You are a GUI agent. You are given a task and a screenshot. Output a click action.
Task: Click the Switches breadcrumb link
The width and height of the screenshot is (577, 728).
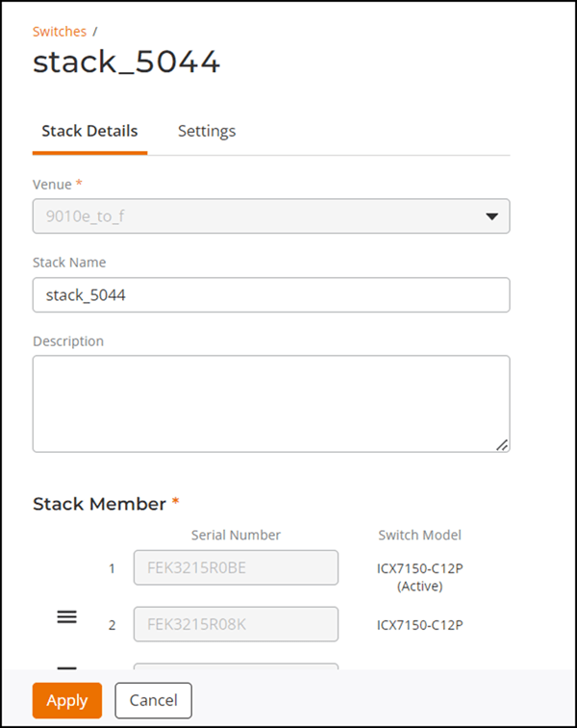59,32
